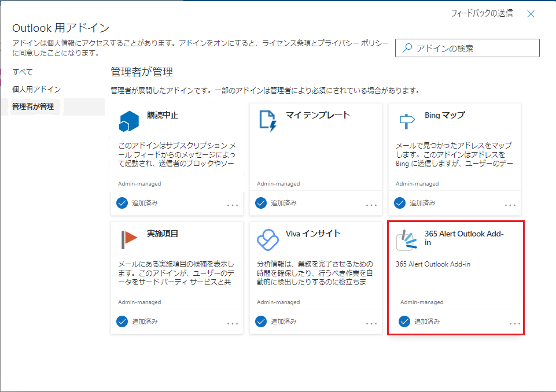The height and width of the screenshot is (392, 556).
Task: Click the 購読中止 add-in hexagon icon
Action: (130, 120)
